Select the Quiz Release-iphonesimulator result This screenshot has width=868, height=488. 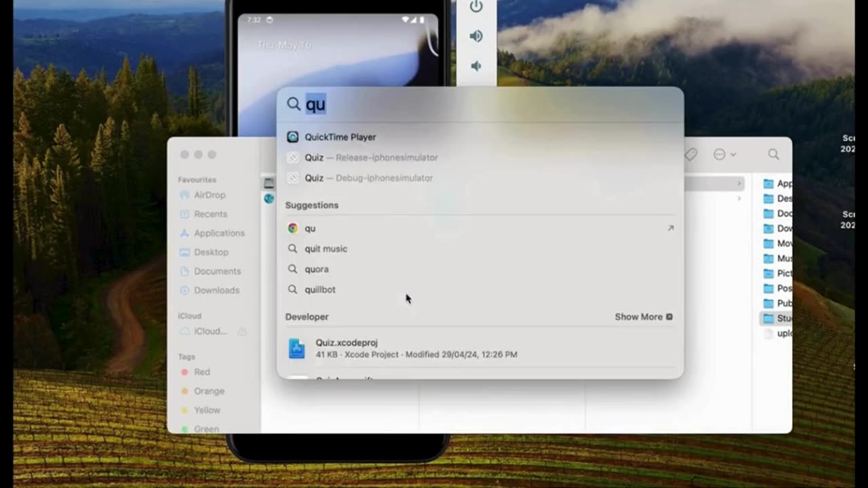(x=480, y=157)
